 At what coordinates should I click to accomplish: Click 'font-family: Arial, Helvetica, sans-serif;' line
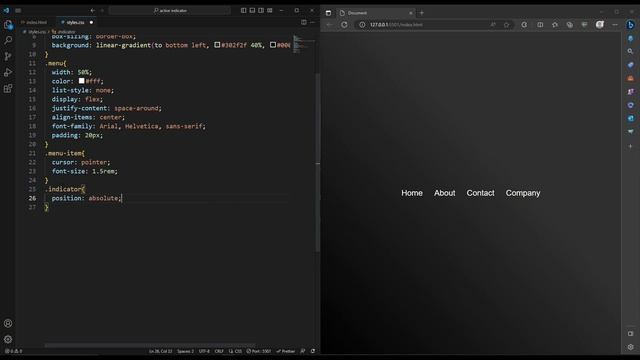(x=129, y=126)
